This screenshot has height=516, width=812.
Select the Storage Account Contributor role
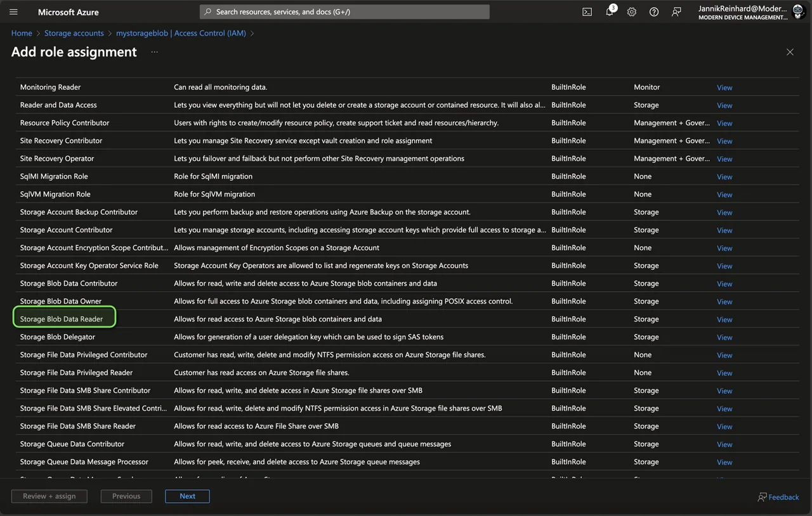pos(67,230)
